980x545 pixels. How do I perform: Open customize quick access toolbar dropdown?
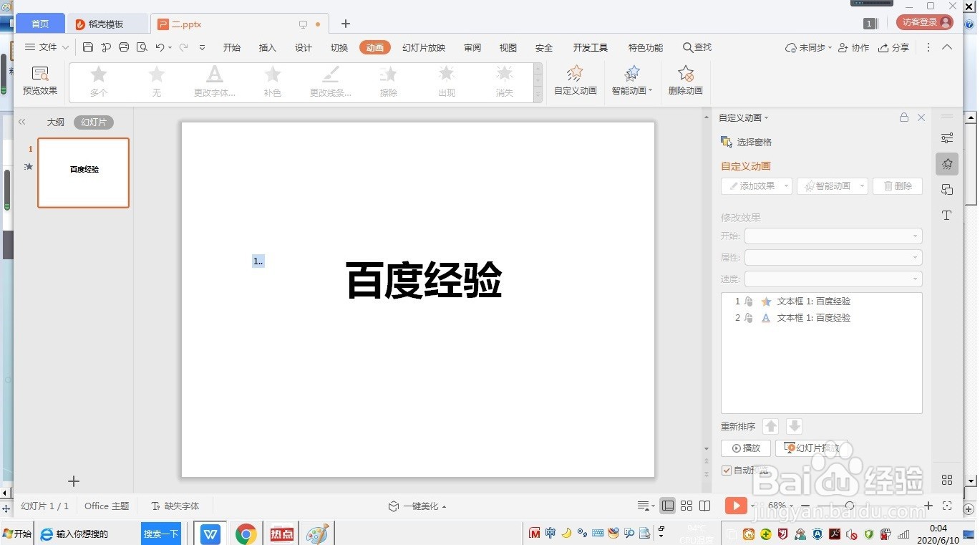click(x=202, y=47)
